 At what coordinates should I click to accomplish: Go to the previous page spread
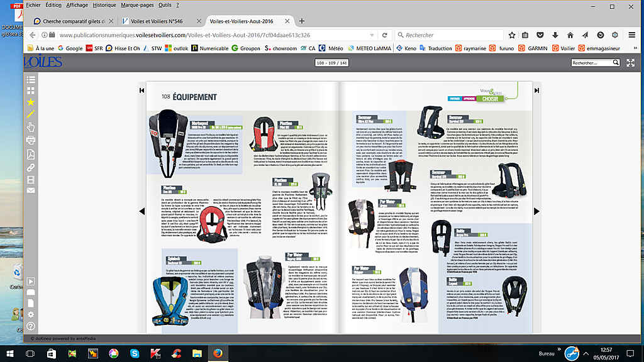142,211
